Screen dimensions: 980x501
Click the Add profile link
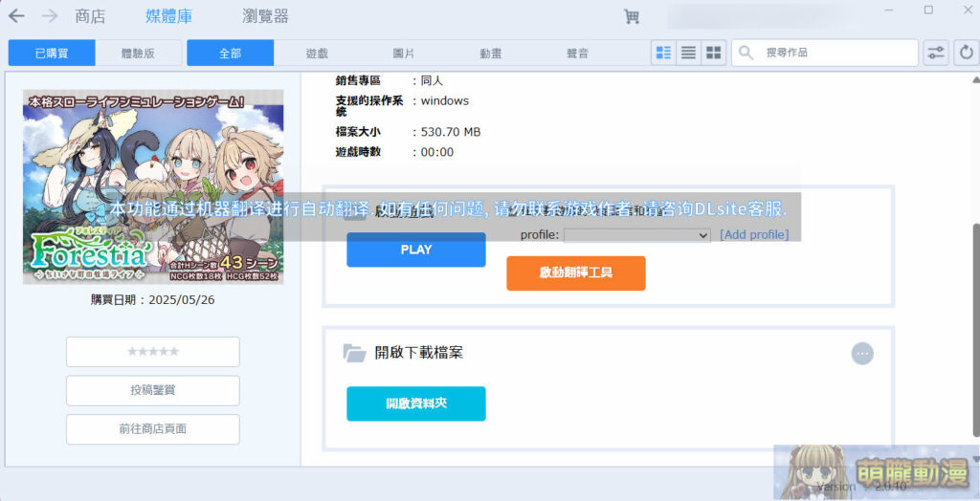(x=754, y=235)
